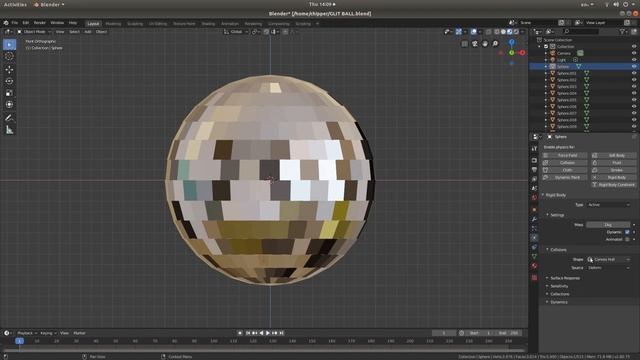640x360 pixels.
Task: Open the Render properties tab icon
Action: point(534,160)
